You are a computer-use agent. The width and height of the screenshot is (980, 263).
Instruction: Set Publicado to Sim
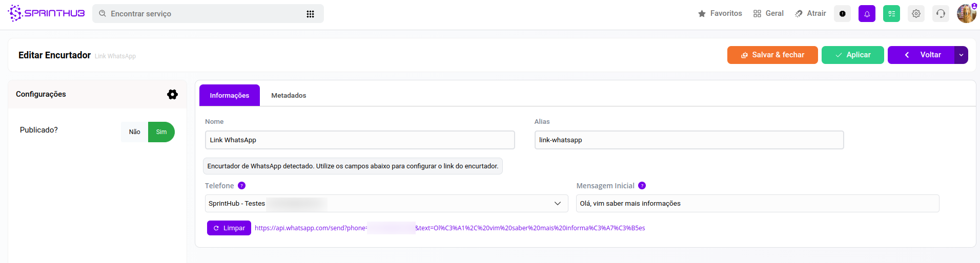(x=161, y=132)
